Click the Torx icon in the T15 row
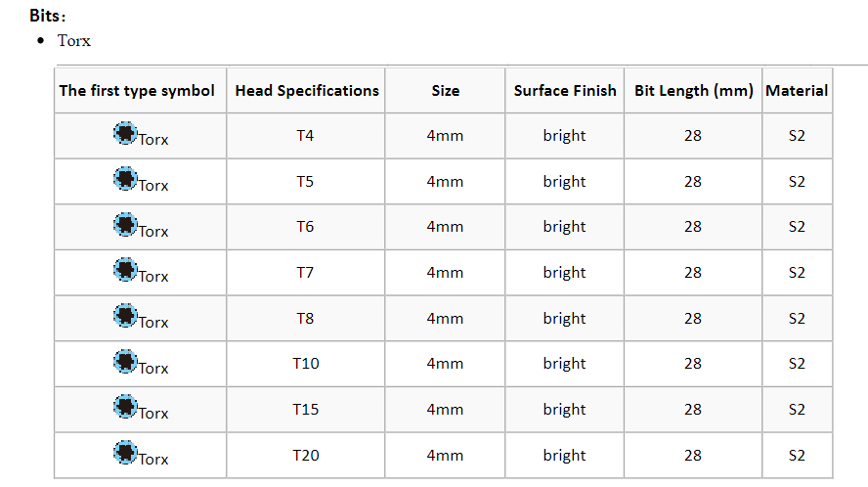Viewport: 868px width, 487px height. 125,406
